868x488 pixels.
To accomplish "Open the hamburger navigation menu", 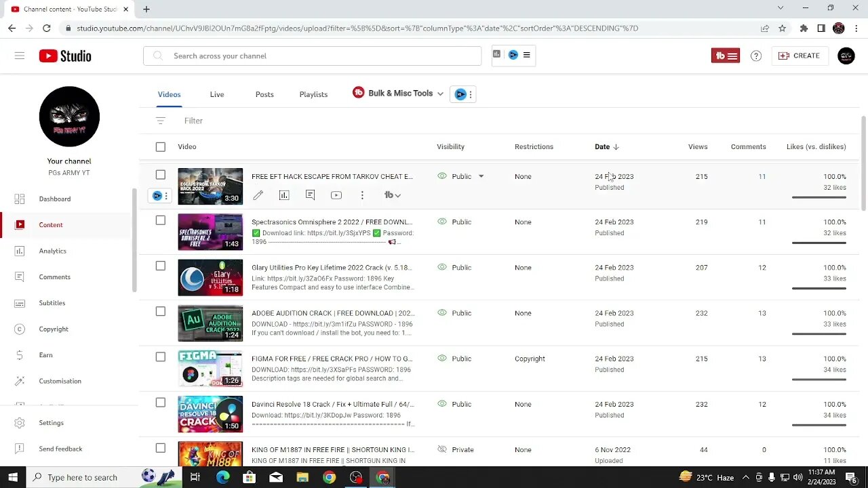I will tap(20, 56).
